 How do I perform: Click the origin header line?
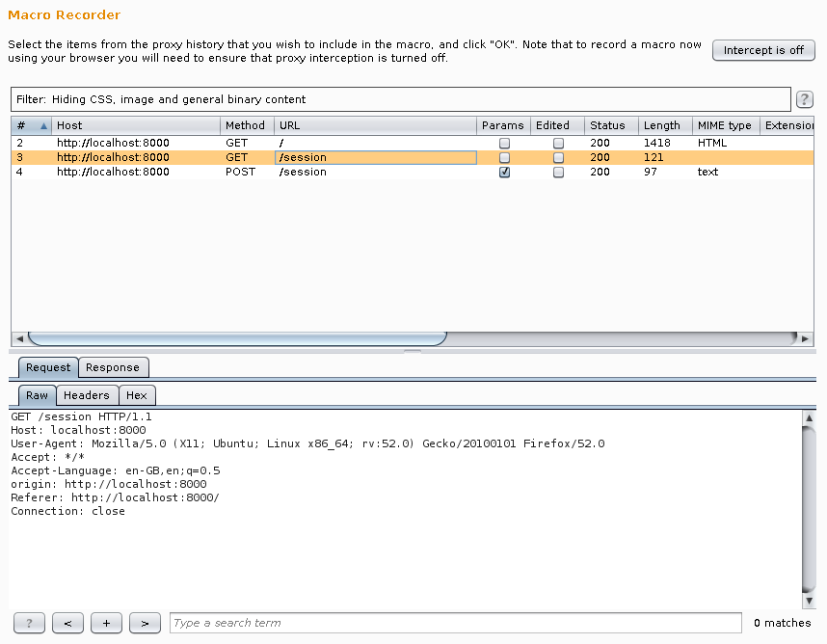pyautogui.click(x=109, y=484)
